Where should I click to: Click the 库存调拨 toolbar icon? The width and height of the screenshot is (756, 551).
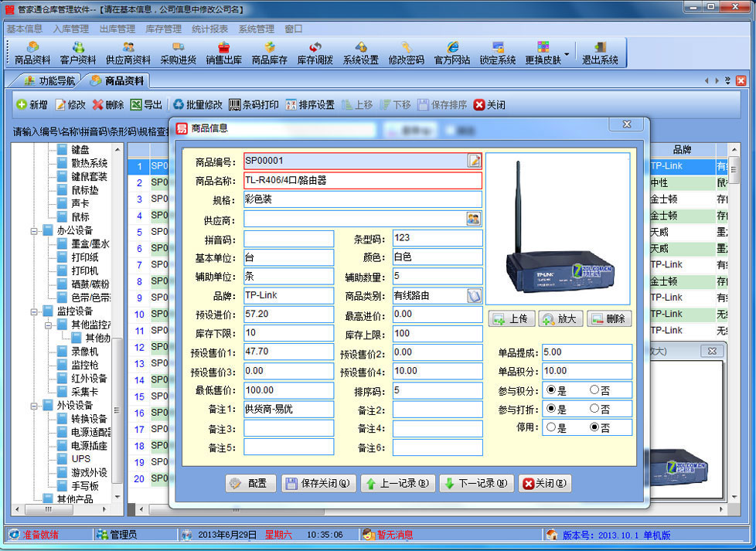click(315, 53)
